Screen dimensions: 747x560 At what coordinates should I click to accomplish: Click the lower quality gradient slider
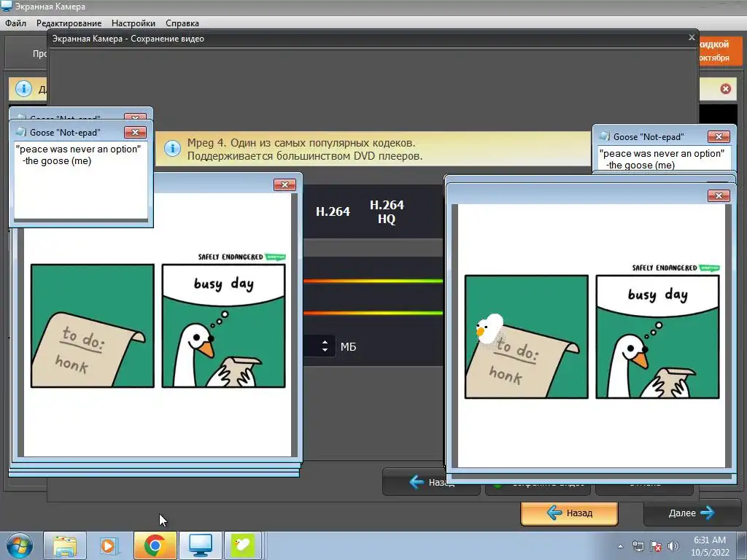pos(373,313)
